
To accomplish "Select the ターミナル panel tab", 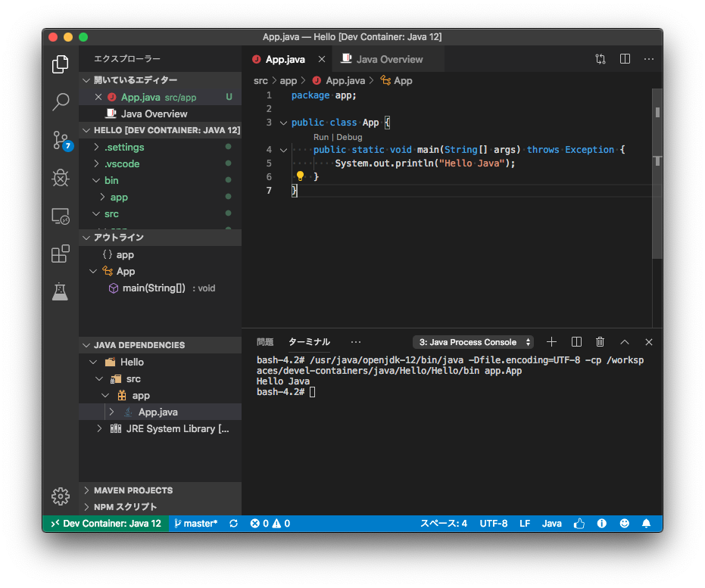I will tap(309, 342).
